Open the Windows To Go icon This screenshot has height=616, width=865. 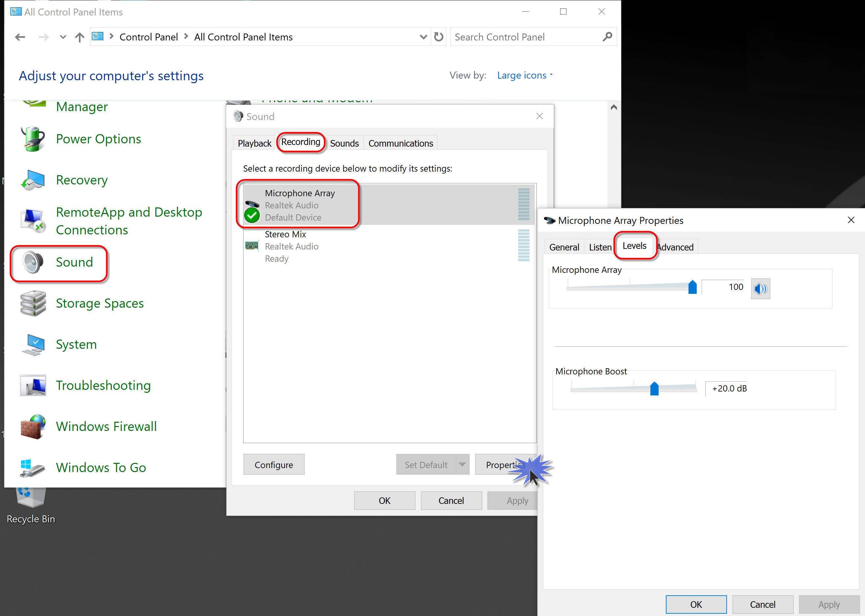[33, 468]
